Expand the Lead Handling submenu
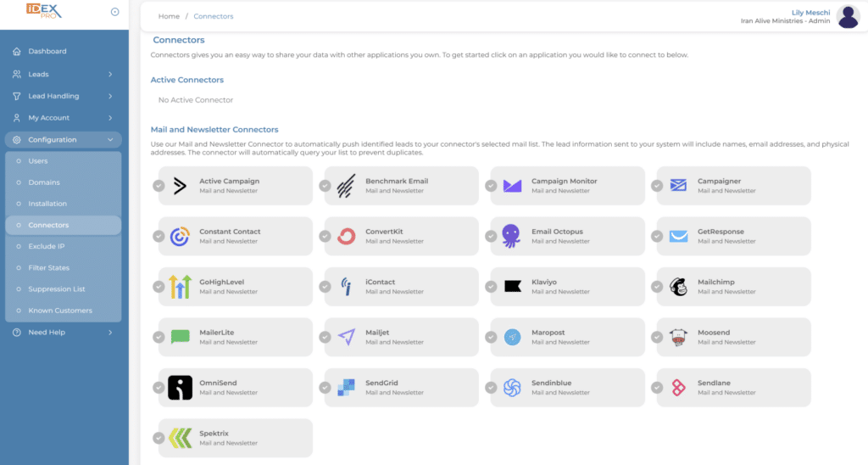This screenshot has height=465, width=868. pyautogui.click(x=64, y=96)
